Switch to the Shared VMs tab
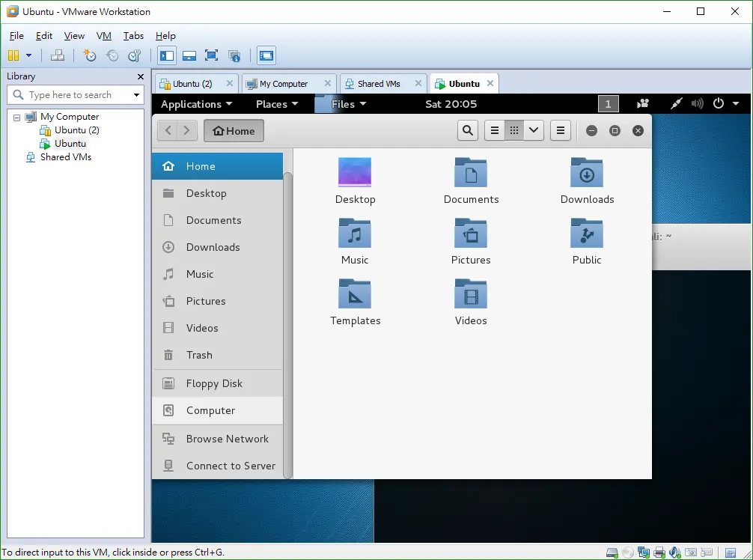 click(x=379, y=84)
